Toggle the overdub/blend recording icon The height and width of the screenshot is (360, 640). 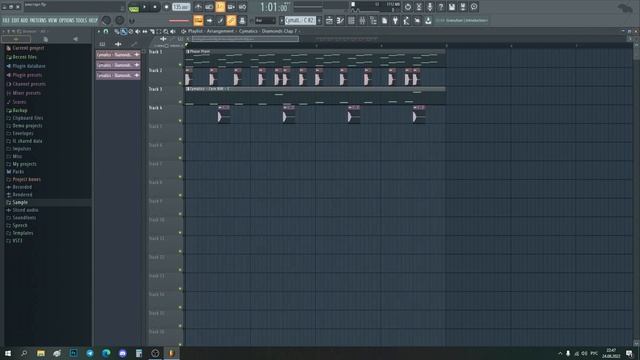pos(231,7)
